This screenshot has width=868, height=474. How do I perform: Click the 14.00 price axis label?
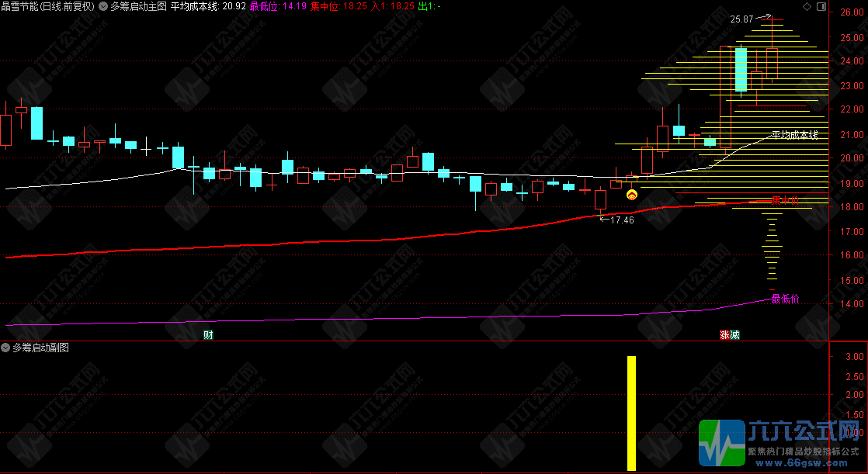click(852, 303)
